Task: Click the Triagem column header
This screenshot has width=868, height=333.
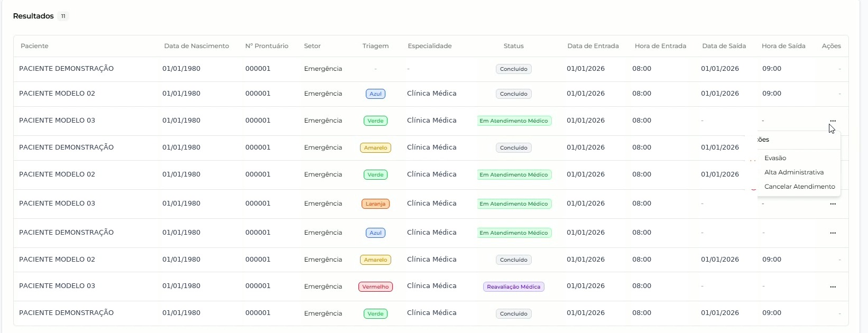Action: pos(375,46)
